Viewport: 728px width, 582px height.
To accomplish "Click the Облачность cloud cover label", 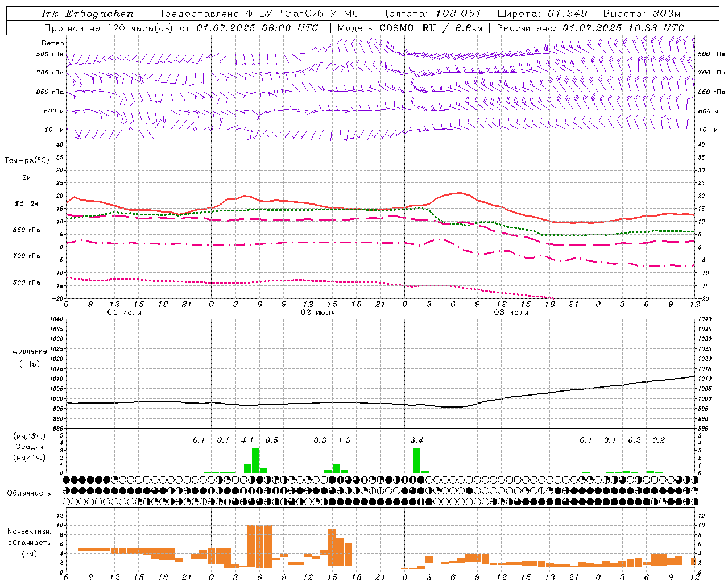I will pyautogui.click(x=29, y=493).
